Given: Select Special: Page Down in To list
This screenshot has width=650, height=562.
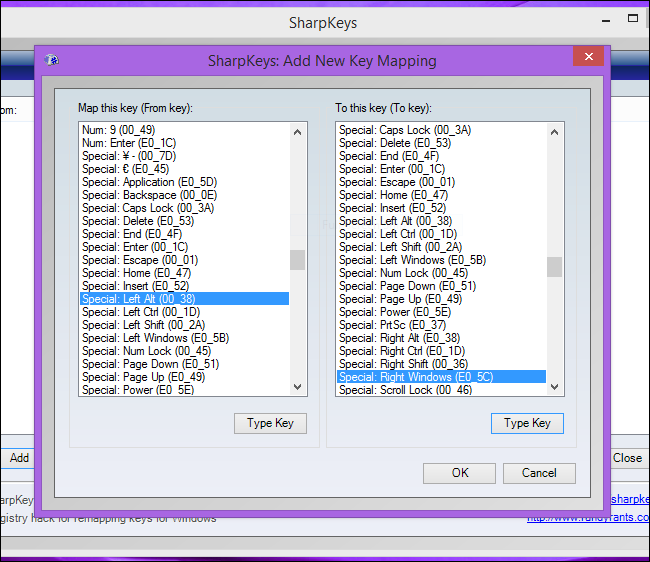Looking at the screenshot, I should click(441, 286).
